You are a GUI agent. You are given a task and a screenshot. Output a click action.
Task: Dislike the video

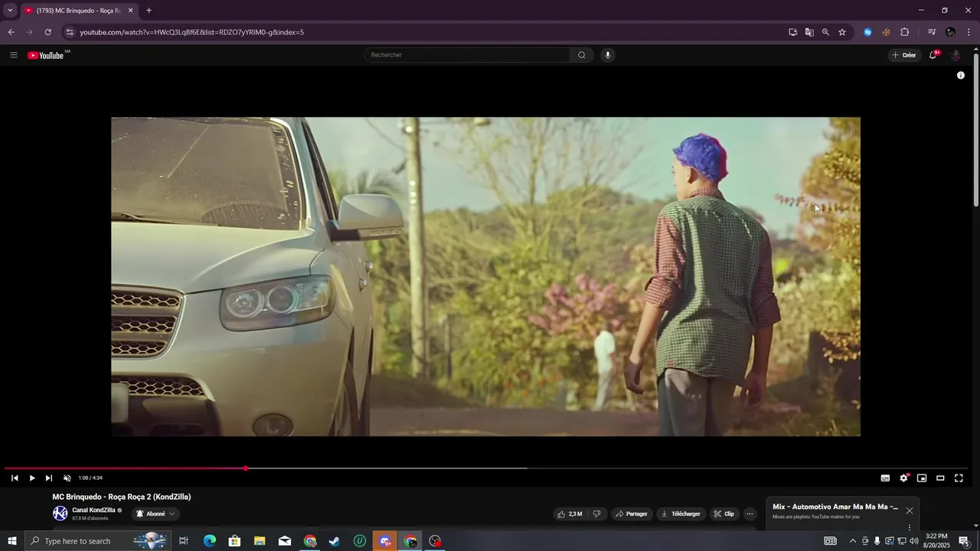pos(596,514)
